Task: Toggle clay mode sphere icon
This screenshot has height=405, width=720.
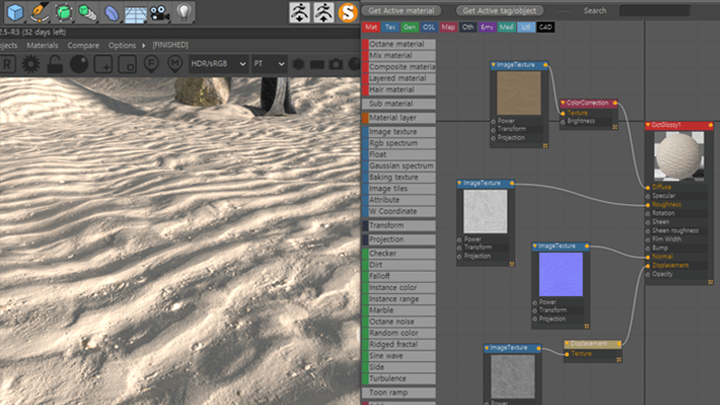Action: (79, 64)
